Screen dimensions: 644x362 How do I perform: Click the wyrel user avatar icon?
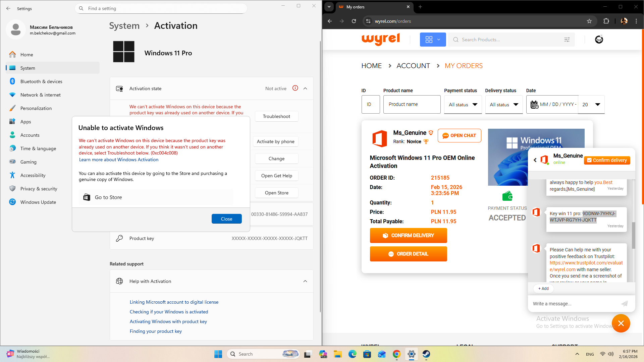(x=599, y=40)
